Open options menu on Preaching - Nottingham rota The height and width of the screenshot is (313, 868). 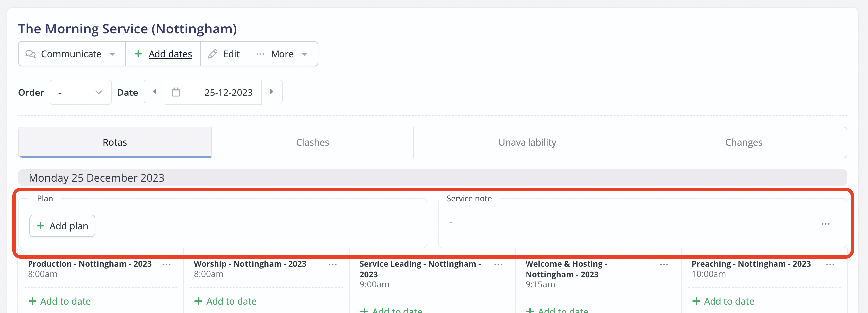click(830, 265)
